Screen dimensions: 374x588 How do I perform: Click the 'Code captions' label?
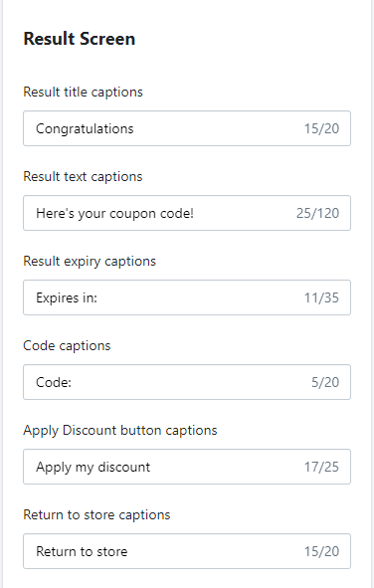point(67,346)
